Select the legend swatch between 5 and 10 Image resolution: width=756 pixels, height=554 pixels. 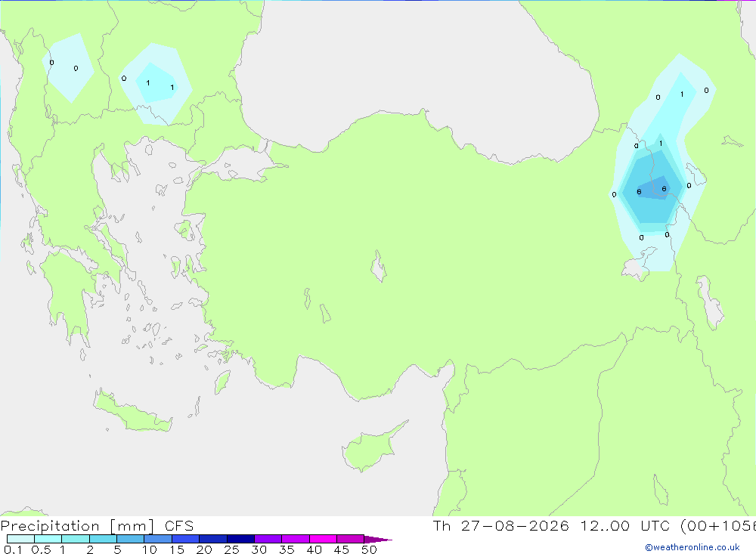click(x=131, y=539)
